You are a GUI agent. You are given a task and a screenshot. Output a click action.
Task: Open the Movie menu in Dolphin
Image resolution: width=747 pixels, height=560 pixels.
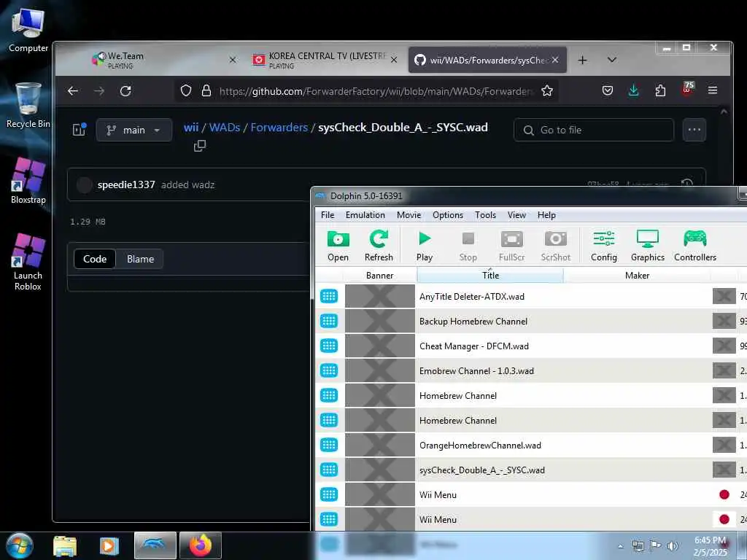point(409,215)
